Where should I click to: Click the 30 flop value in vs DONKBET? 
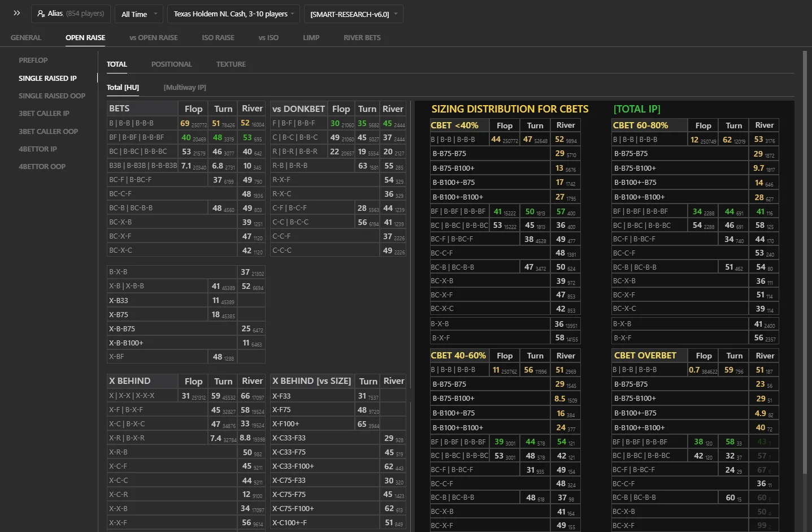[335, 123]
